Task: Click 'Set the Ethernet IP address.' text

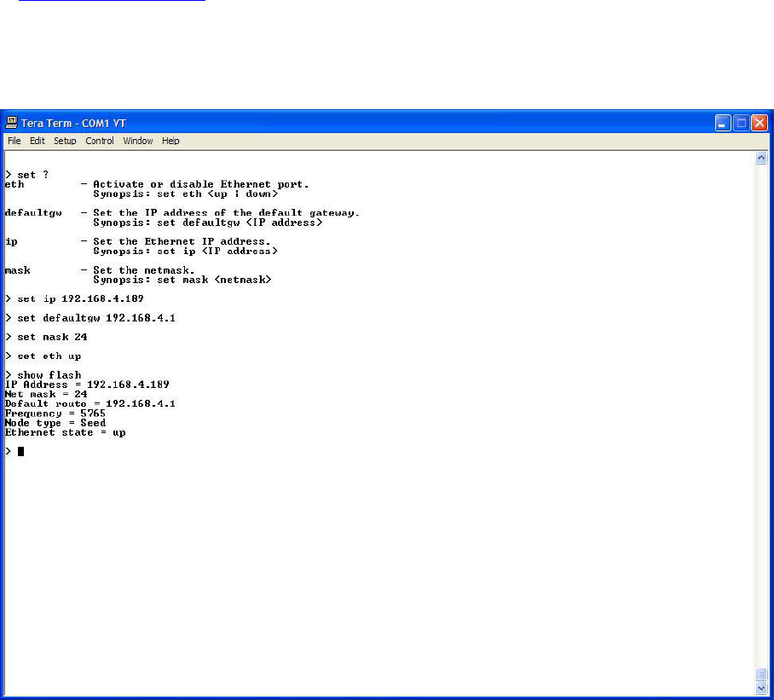Action: pos(182,242)
